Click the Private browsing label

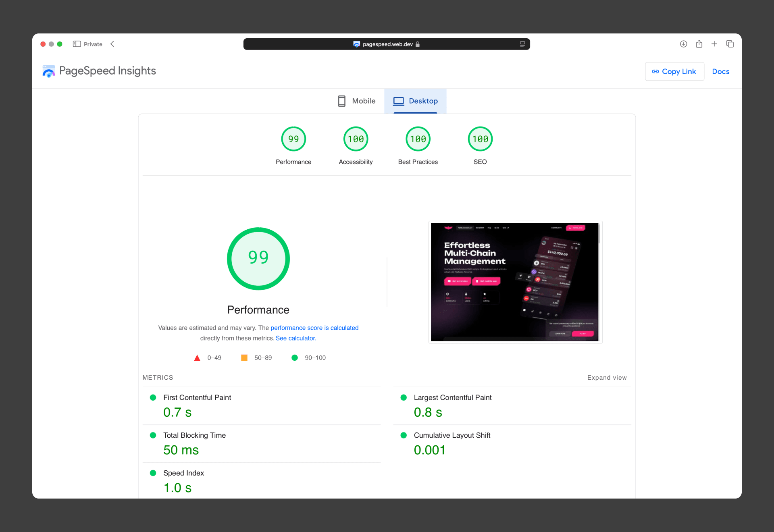pos(93,44)
